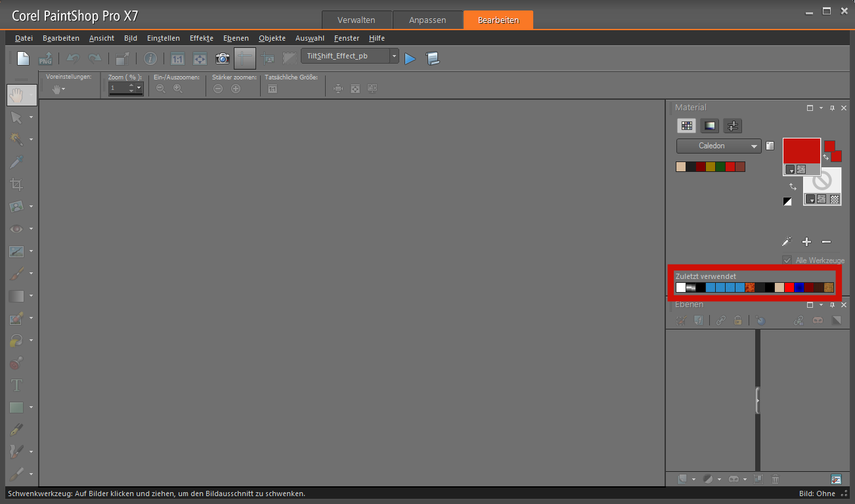
Task: Open the TiltShift_Effect_pb script dropdown
Action: (x=394, y=56)
